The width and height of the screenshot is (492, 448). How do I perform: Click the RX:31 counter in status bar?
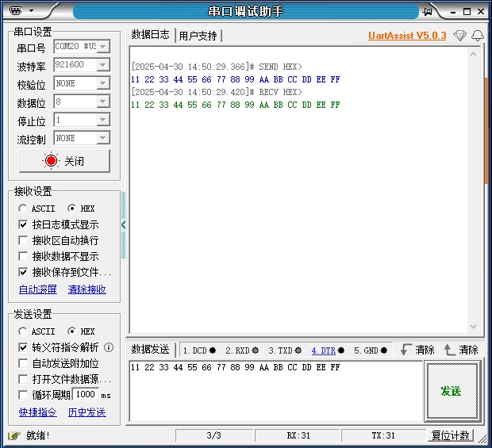tap(298, 435)
